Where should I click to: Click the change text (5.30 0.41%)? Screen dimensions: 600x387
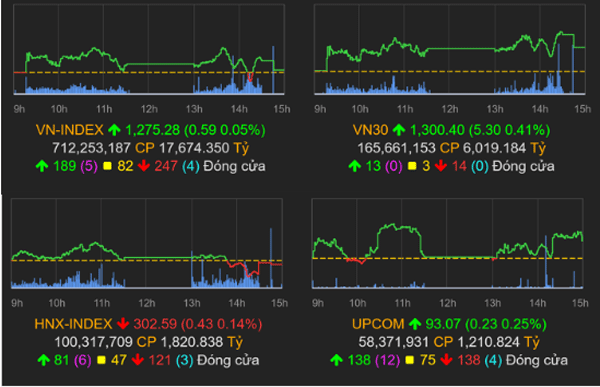pos(509,130)
